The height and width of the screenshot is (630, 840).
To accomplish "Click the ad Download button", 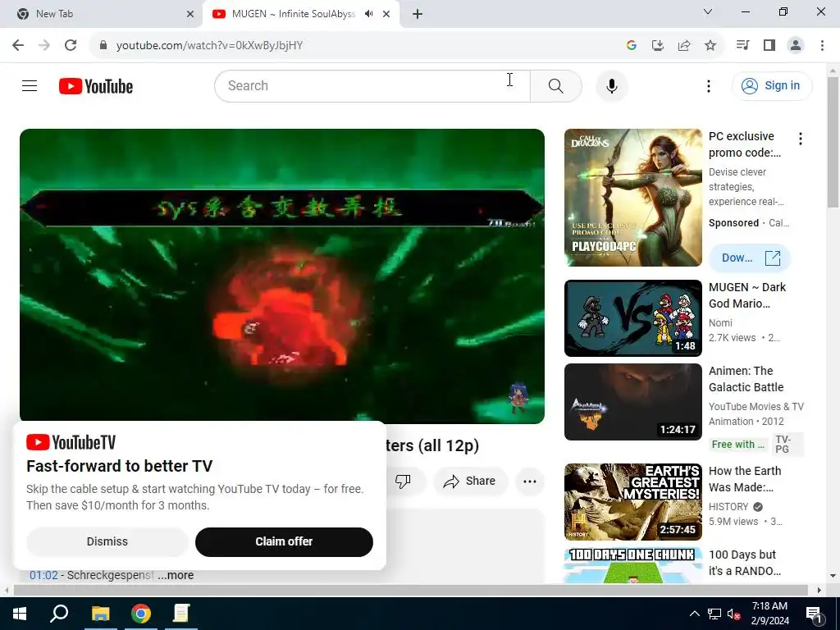I will pos(750,258).
